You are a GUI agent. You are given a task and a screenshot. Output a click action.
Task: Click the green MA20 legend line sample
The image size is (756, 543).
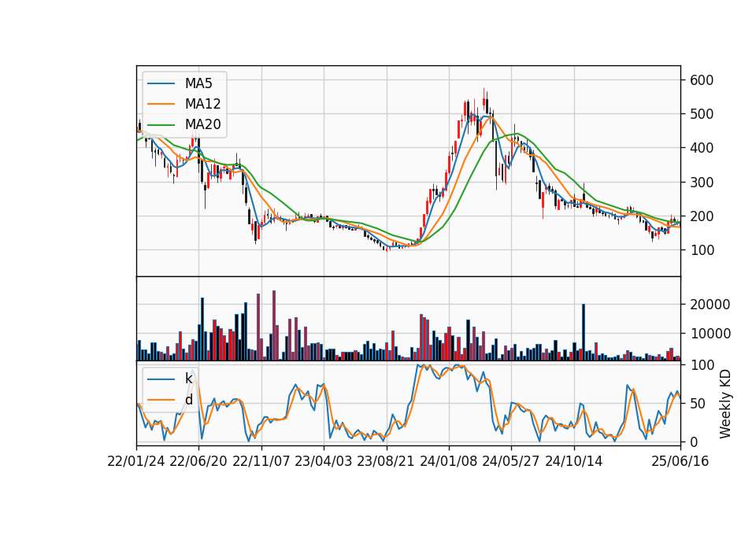coord(161,124)
